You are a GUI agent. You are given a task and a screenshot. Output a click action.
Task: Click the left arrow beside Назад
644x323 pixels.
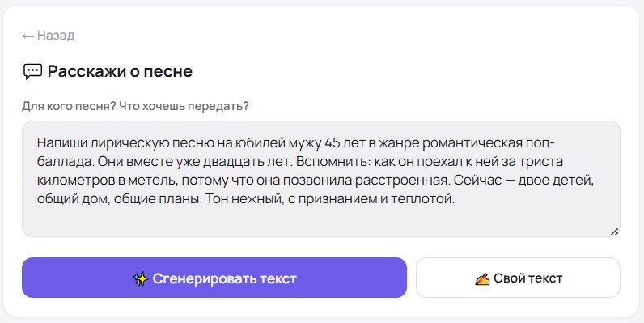(x=28, y=36)
